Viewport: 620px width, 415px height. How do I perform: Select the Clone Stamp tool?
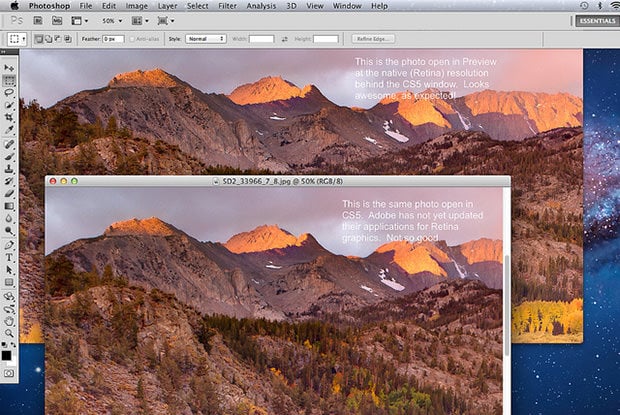[9, 169]
